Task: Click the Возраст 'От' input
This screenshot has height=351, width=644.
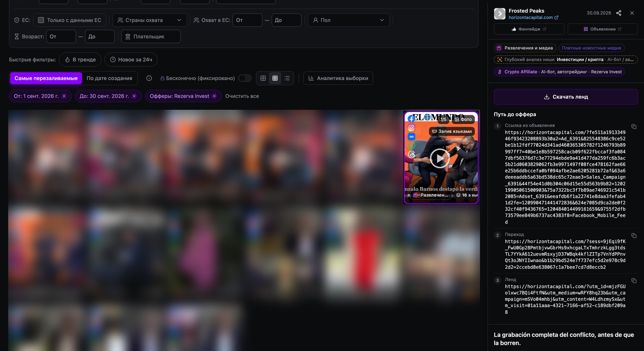Action: point(61,36)
